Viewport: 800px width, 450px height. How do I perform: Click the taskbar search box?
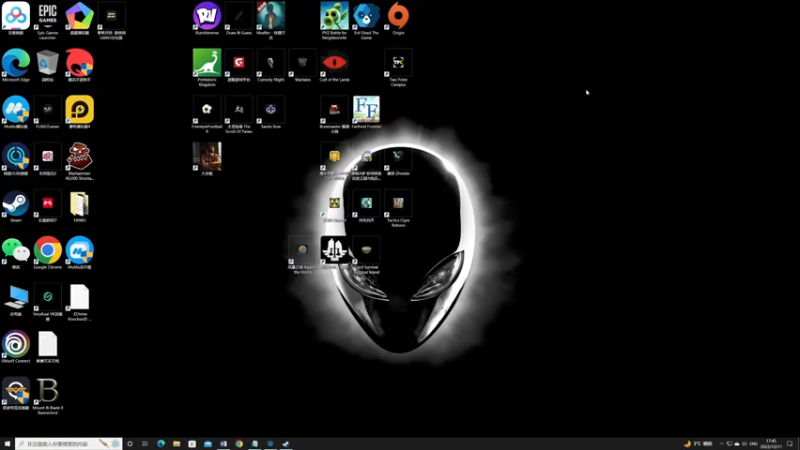point(68,444)
